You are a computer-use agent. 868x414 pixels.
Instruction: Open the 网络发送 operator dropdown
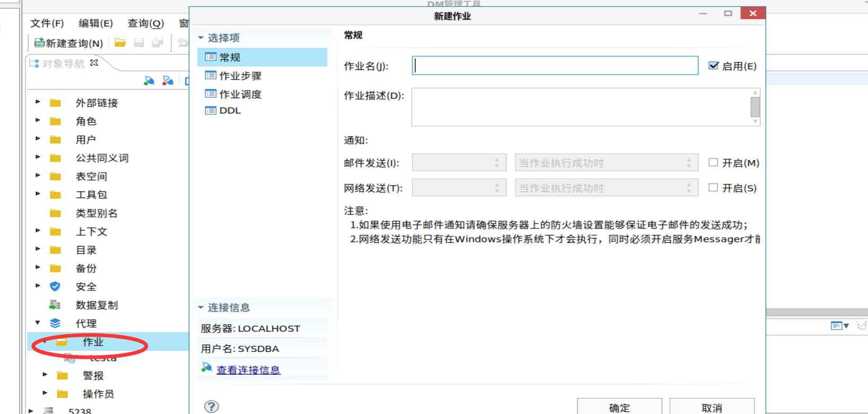[x=459, y=187]
